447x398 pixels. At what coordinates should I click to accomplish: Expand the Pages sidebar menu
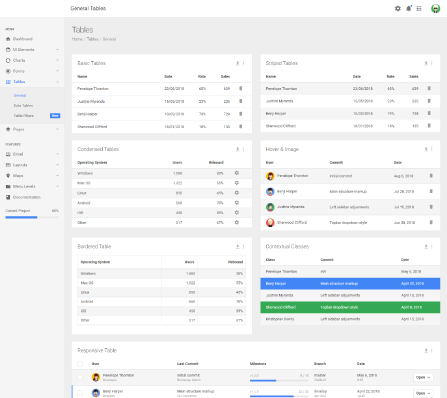(32, 129)
